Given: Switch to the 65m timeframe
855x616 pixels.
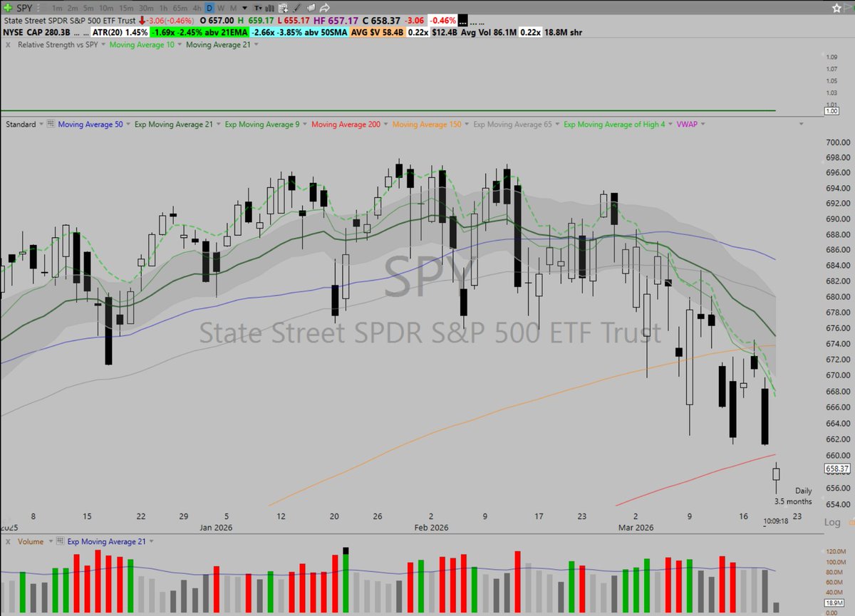Looking at the screenshot, I should [180, 8].
